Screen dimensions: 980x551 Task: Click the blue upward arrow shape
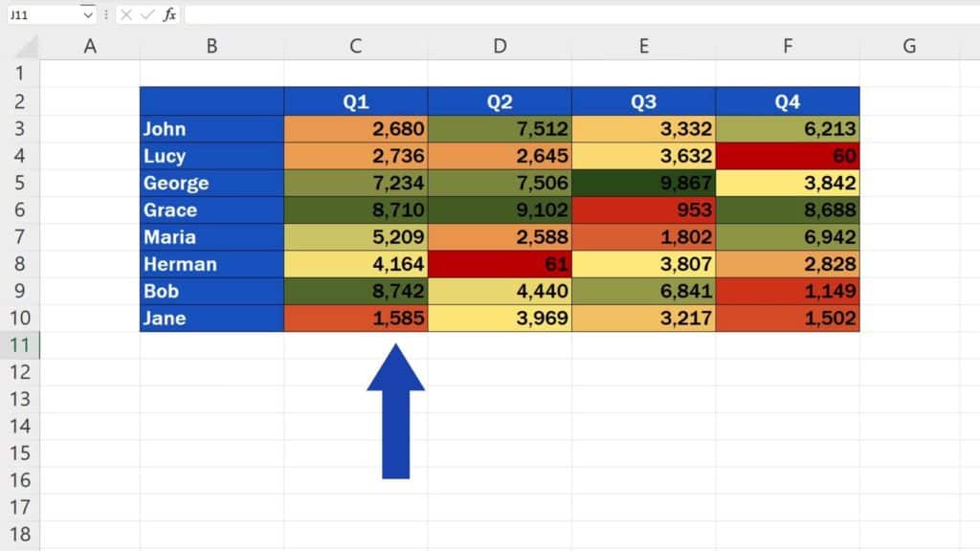click(x=395, y=411)
